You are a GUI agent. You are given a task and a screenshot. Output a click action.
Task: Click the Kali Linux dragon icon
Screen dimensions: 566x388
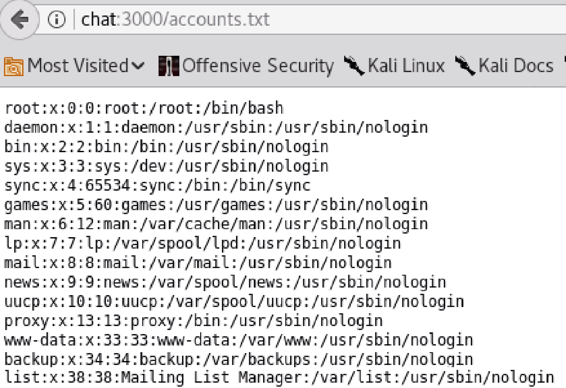[354, 66]
